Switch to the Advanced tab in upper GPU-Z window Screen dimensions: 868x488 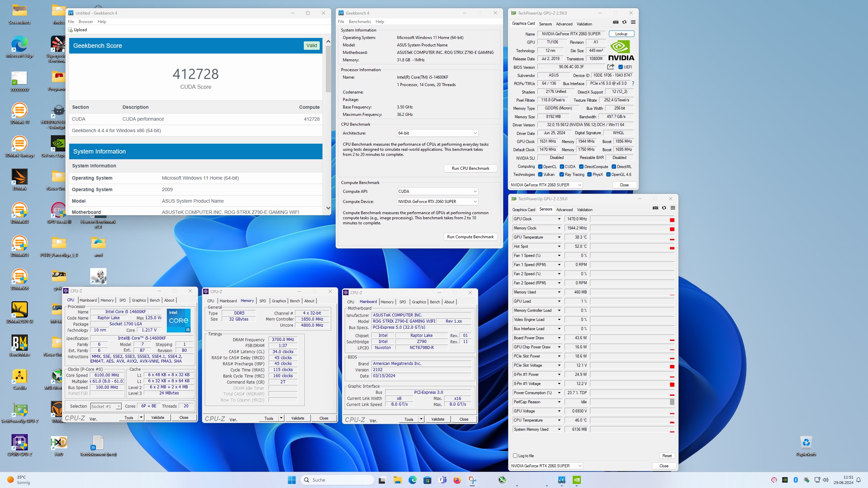point(564,24)
